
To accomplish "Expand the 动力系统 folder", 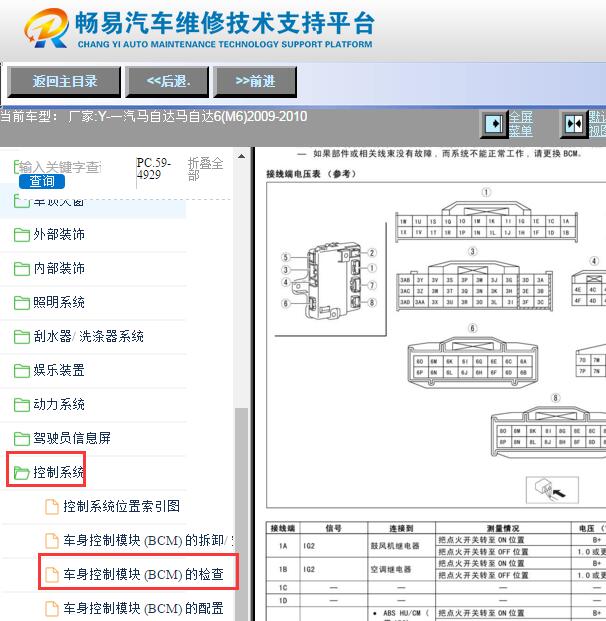I will [59, 404].
